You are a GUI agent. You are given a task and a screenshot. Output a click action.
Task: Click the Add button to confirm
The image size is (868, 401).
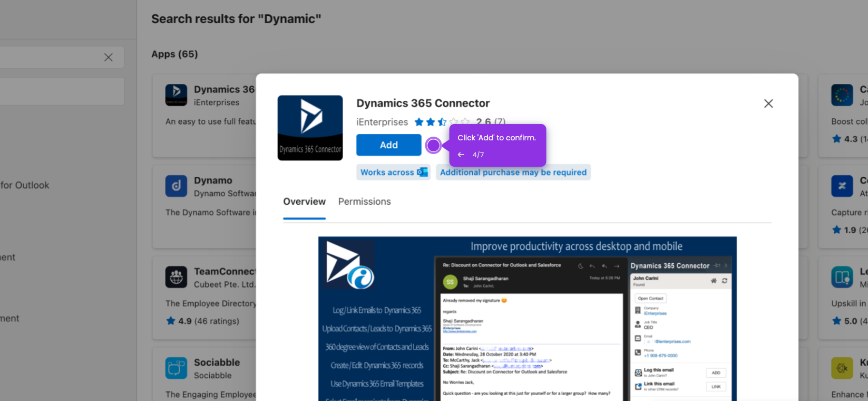(388, 145)
